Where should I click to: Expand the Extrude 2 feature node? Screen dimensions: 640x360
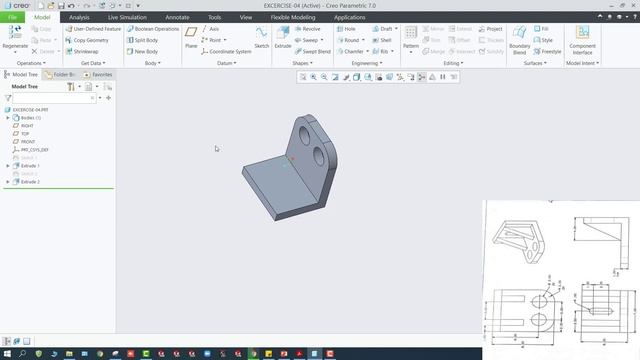pyautogui.click(x=8, y=182)
